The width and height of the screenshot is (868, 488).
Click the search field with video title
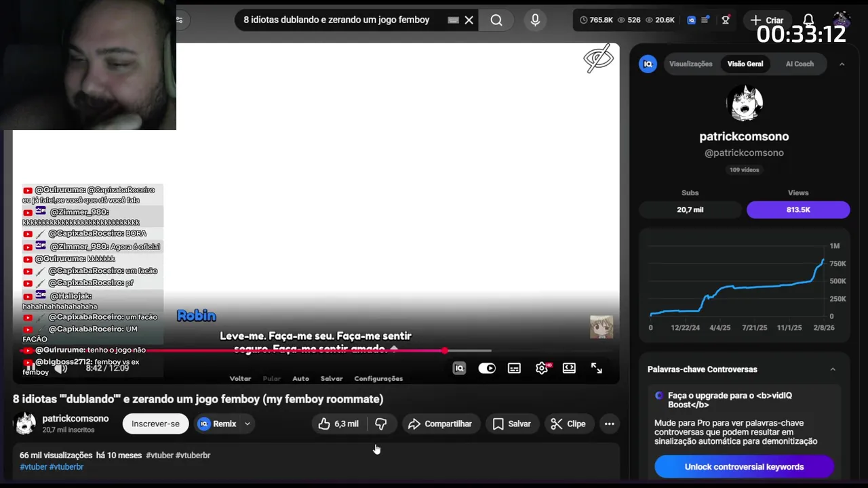point(336,20)
